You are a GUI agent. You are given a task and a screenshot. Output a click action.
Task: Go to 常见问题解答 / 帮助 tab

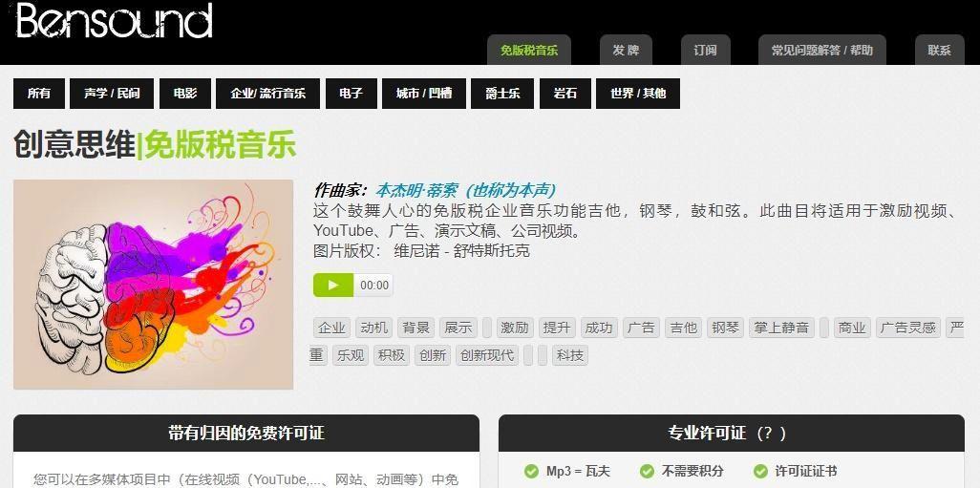[821, 51]
